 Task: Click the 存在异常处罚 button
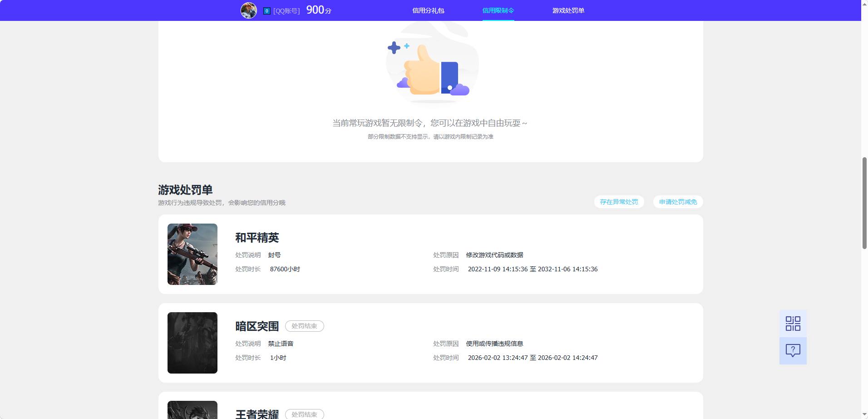[619, 202]
